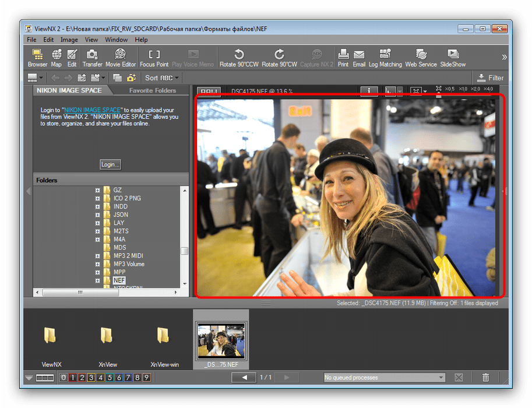Start the SlideShow
The height and width of the screenshot is (408, 532).
[453, 58]
